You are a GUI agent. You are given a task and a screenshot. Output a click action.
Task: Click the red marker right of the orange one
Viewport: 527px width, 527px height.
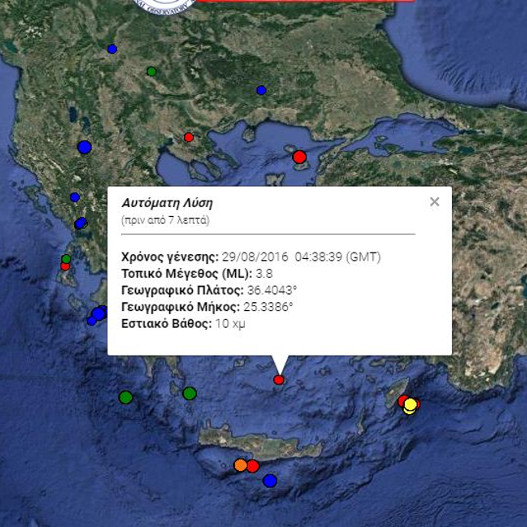coord(253,466)
